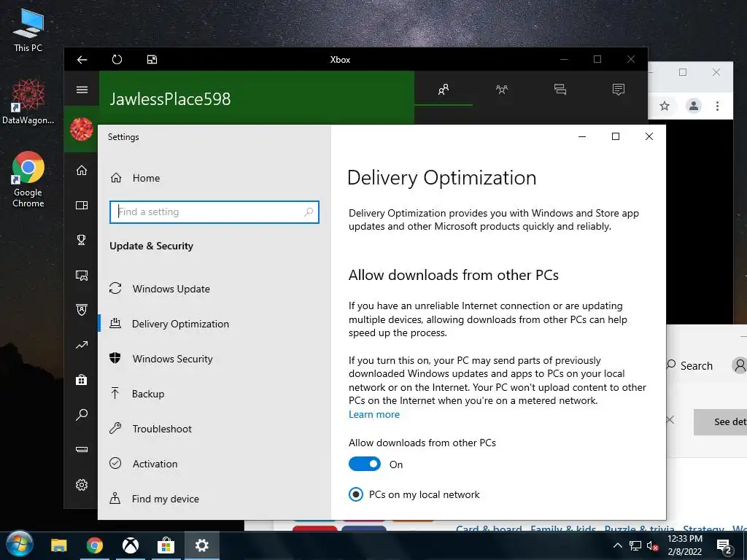
Task: Show hidden tray icons chevron
Action: click(x=617, y=545)
